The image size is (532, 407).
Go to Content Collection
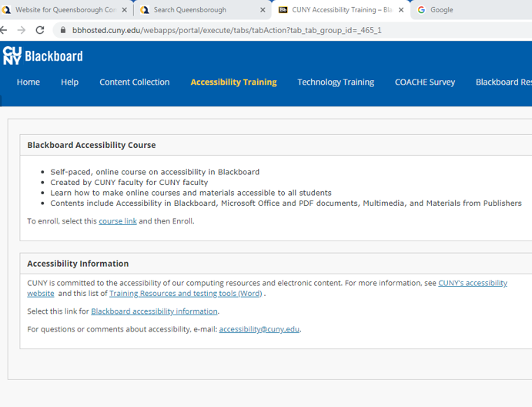click(135, 82)
